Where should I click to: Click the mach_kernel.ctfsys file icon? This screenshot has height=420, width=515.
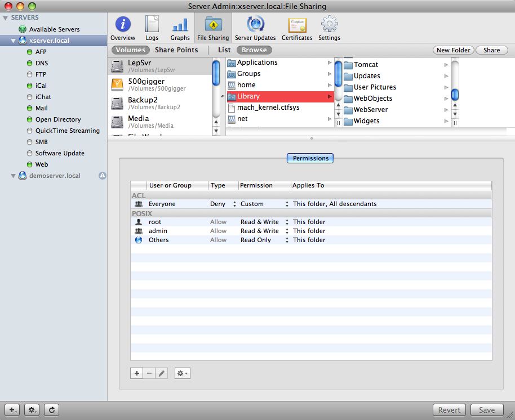pos(232,108)
